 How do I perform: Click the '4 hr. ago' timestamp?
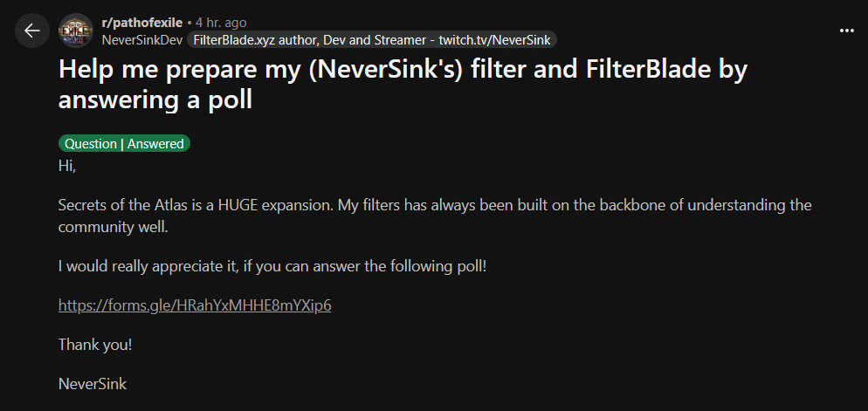(x=221, y=23)
